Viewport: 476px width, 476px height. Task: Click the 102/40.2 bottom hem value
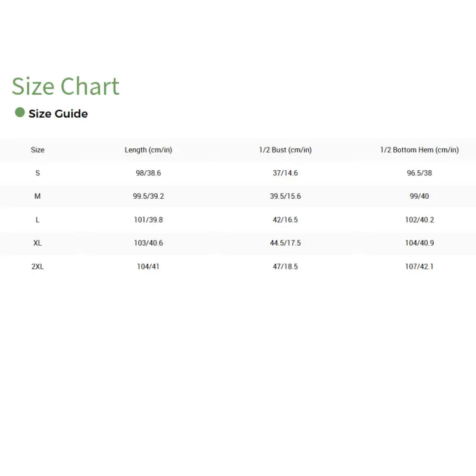click(x=419, y=220)
